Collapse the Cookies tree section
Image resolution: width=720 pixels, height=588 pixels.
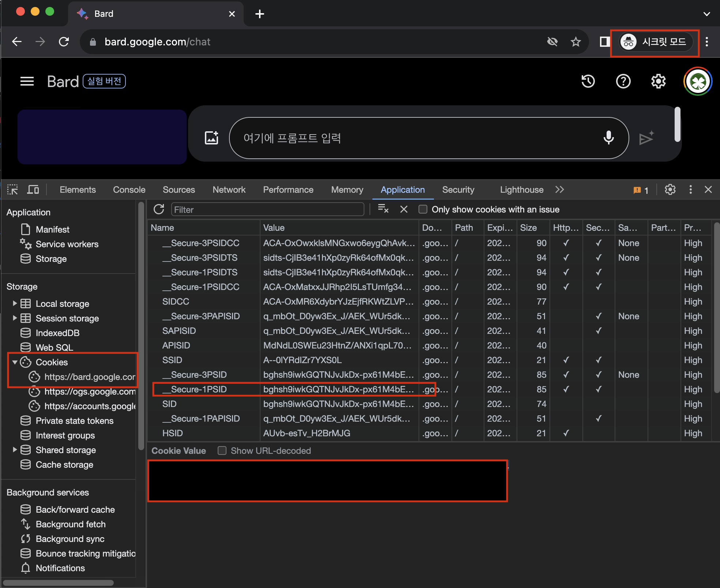[15, 362]
